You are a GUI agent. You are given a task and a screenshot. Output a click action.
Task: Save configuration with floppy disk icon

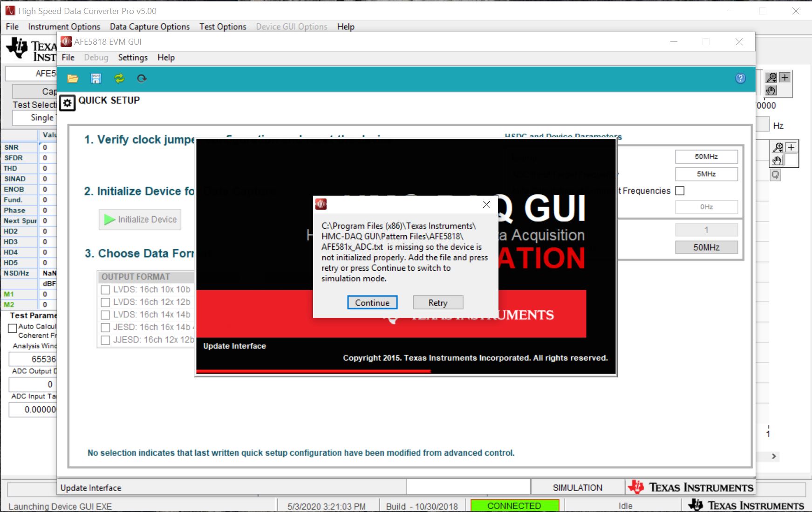click(x=96, y=79)
